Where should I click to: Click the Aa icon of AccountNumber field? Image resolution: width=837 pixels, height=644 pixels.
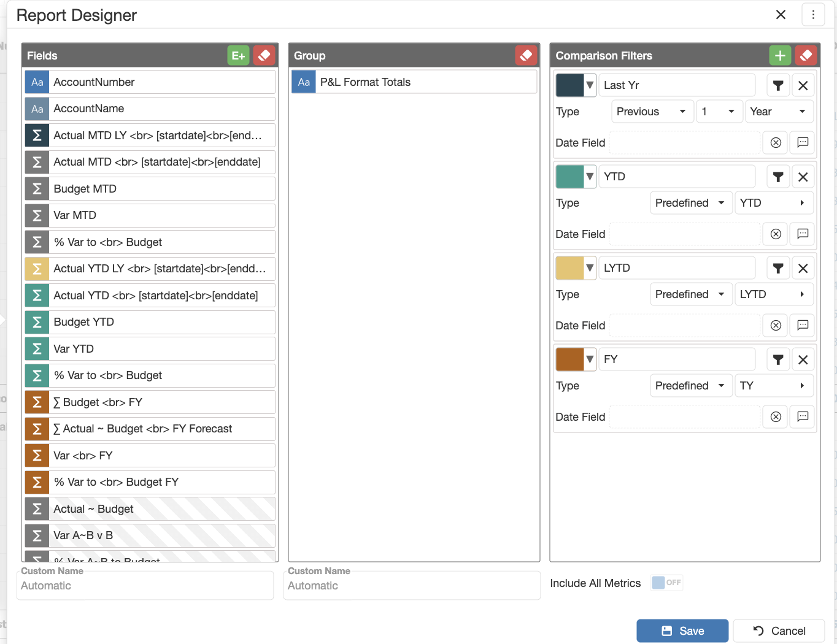[37, 82]
